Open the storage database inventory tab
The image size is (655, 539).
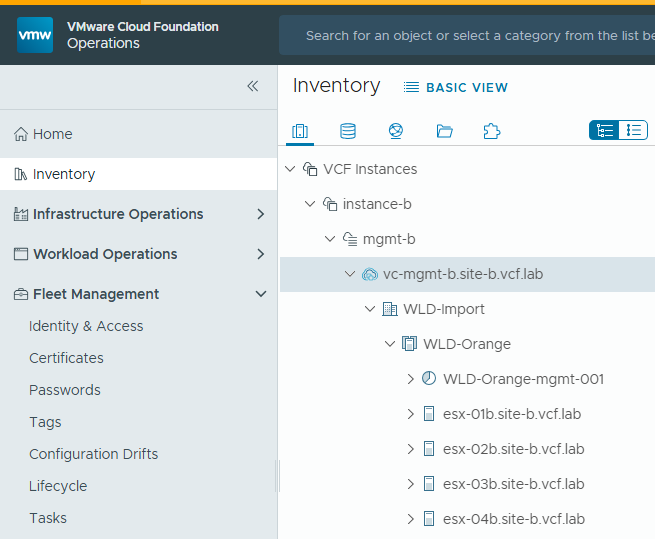[347, 131]
